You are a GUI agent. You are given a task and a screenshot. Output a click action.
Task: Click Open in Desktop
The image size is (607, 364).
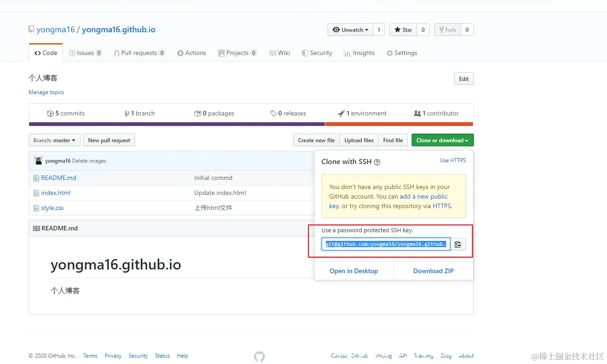coord(354,271)
